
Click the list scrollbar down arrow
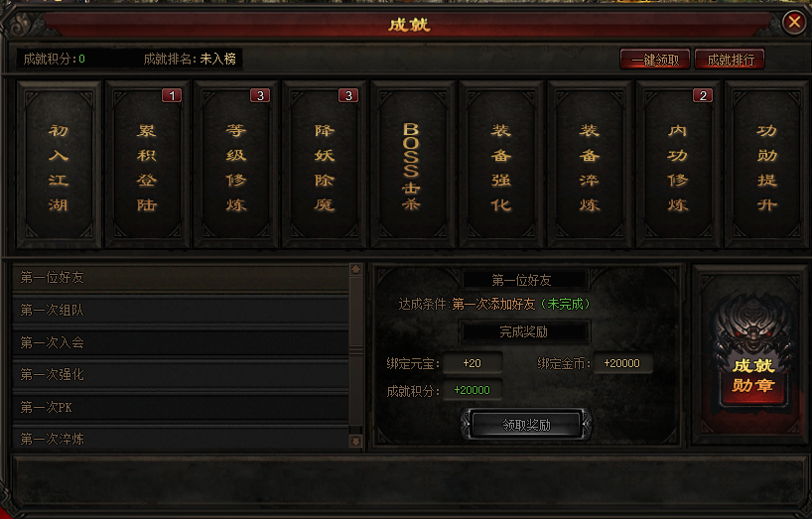[x=355, y=442]
